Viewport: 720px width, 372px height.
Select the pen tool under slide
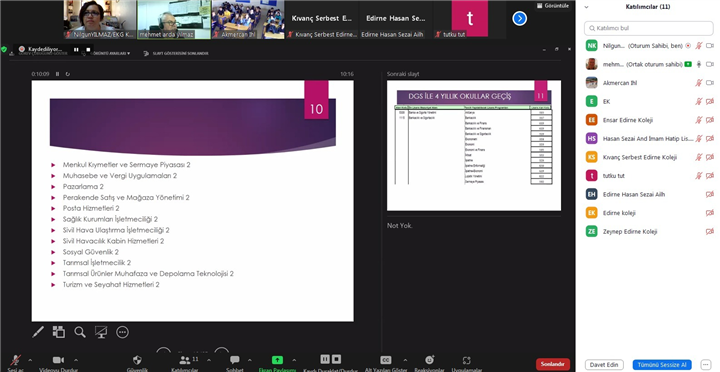coord(38,332)
